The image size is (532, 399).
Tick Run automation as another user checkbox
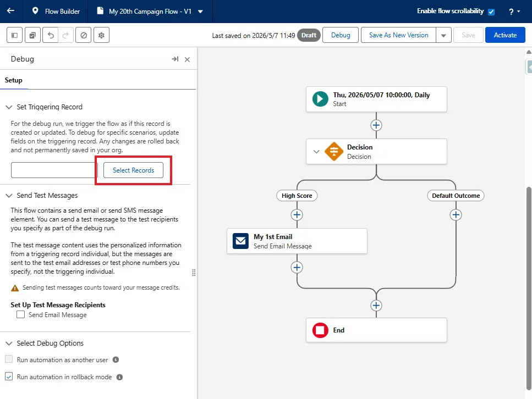click(x=9, y=359)
